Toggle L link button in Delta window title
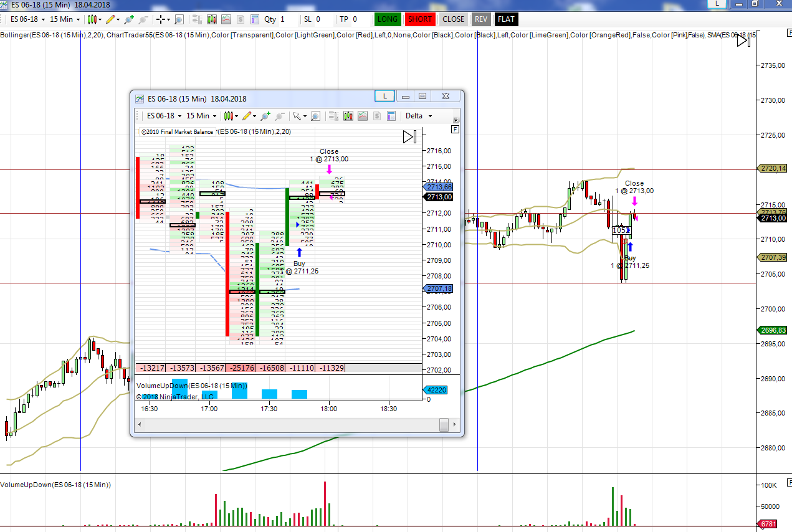 385,96
